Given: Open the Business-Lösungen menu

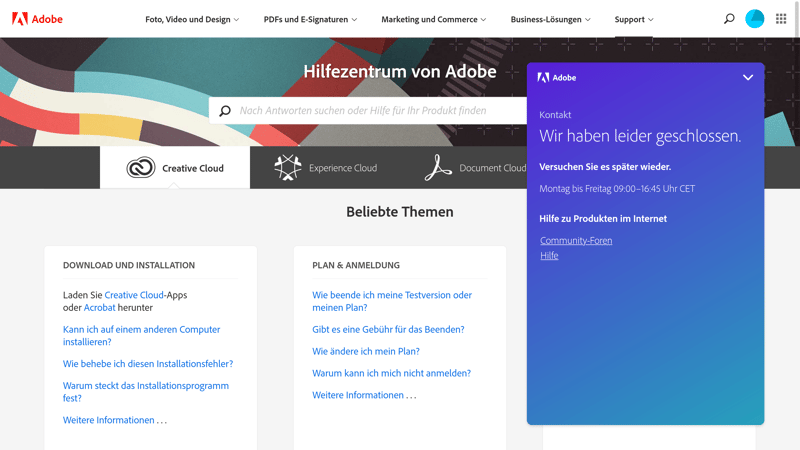Looking at the screenshot, I should pos(550,19).
